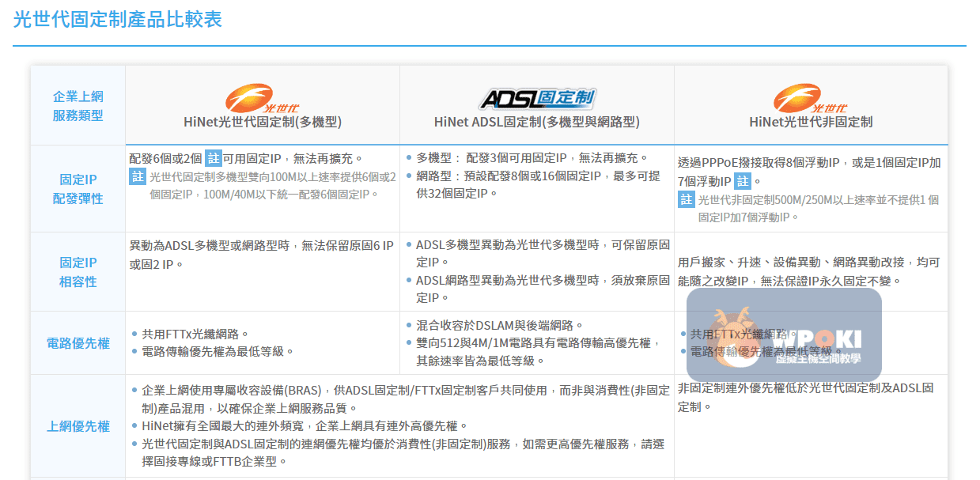The image size is (980, 480).
Task: Select the 固定IP相容性 row header
Action: (78, 272)
